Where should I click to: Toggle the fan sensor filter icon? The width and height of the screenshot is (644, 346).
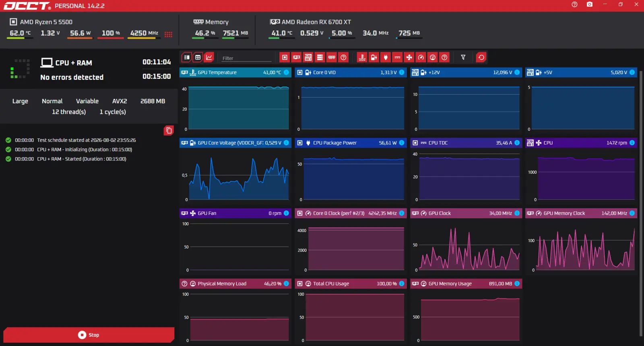(409, 58)
